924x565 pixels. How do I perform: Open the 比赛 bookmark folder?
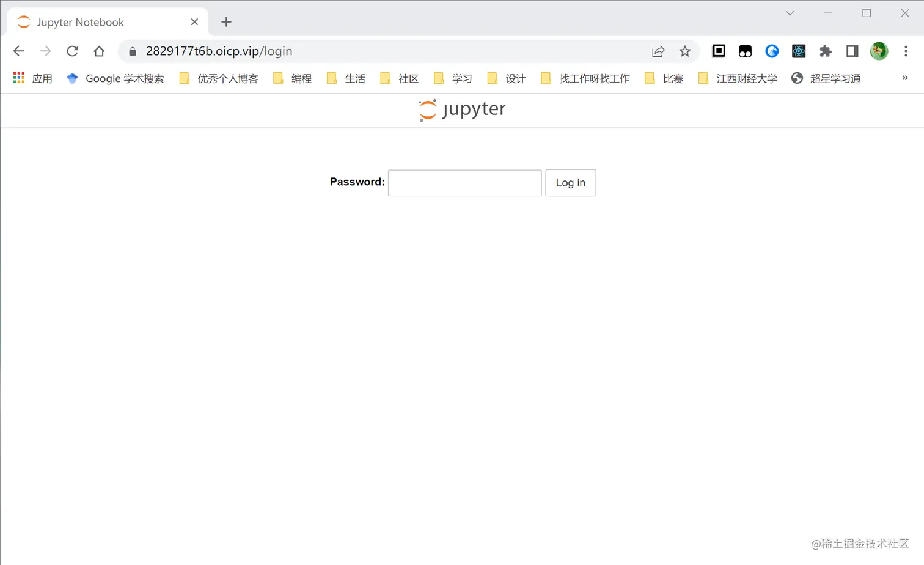coord(664,78)
